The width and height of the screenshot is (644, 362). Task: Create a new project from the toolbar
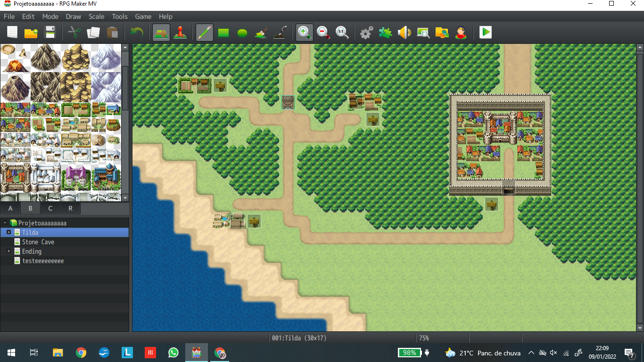(x=12, y=33)
